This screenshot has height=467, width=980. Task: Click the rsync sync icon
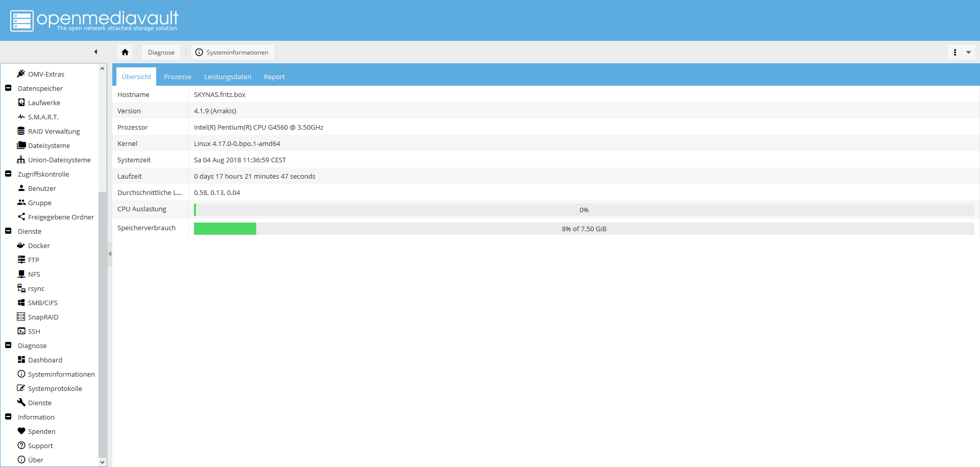[x=21, y=288]
